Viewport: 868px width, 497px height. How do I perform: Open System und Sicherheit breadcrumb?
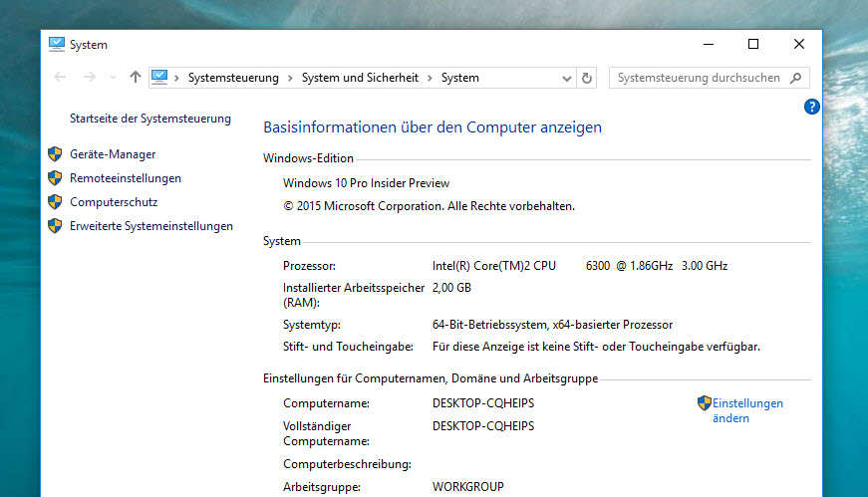click(x=360, y=78)
